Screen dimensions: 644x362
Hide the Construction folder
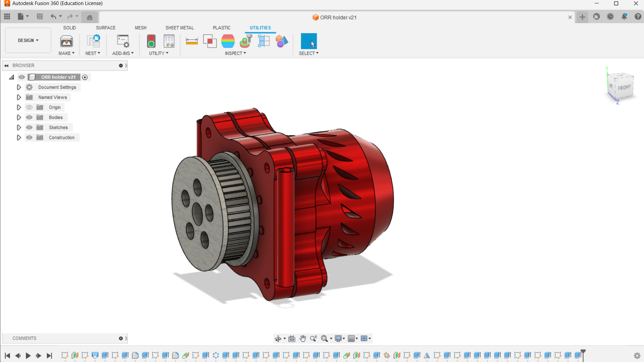(29, 137)
